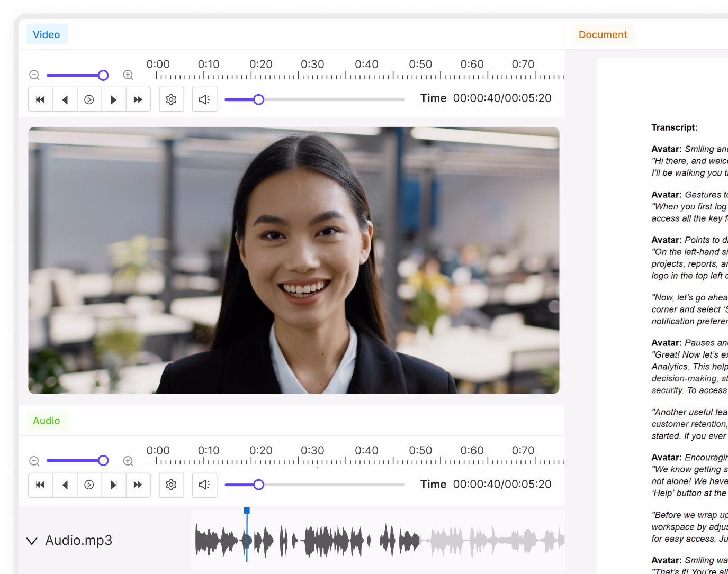Click the video time readout 00:00:40/00:05:20

point(502,98)
